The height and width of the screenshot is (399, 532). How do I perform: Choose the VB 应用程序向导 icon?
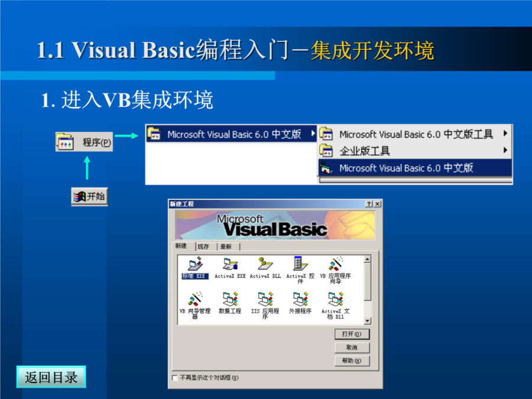coord(335,264)
